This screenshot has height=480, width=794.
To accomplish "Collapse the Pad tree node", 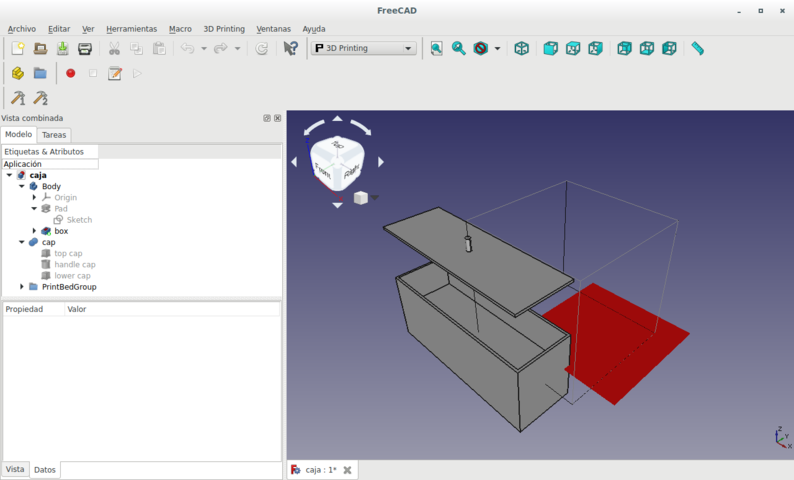I will coord(34,208).
